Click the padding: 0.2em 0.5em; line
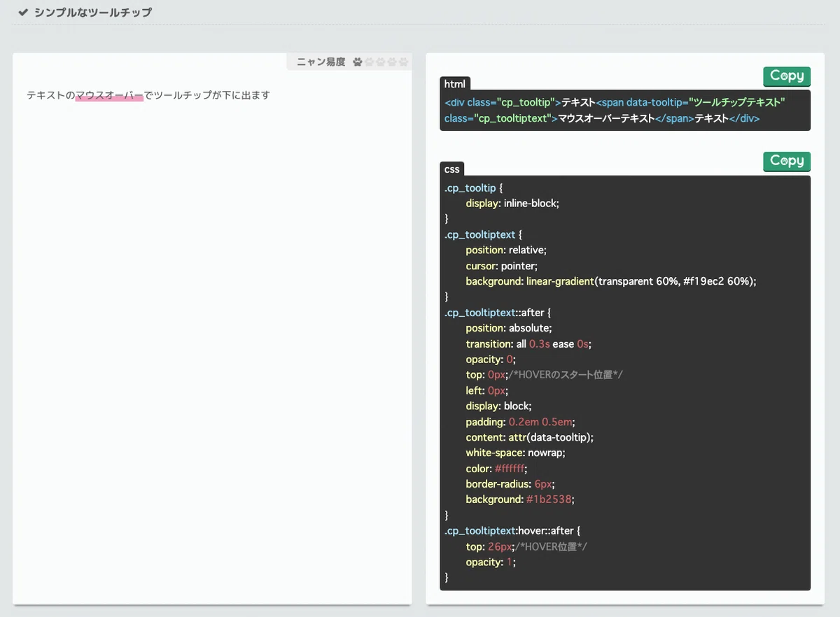 point(521,423)
